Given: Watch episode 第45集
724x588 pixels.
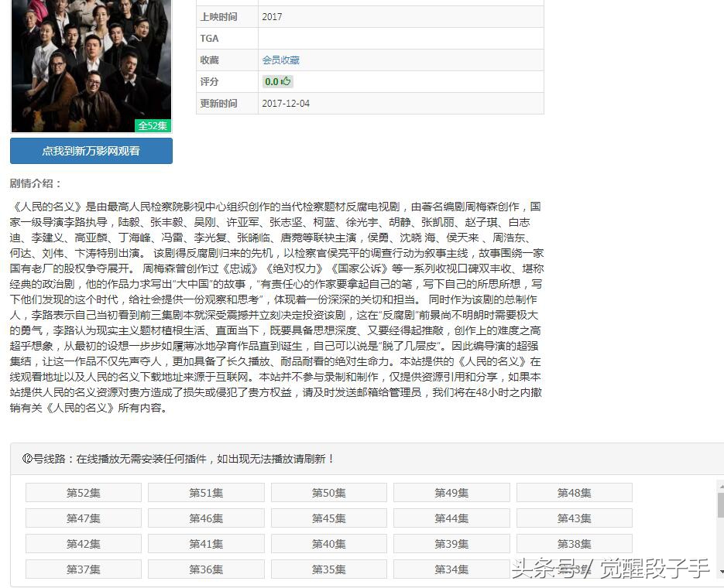Looking at the screenshot, I should [328, 518].
